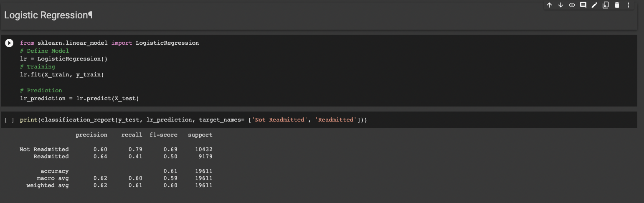
Task: Delete the cell with trash icon
Action: [x=617, y=5]
